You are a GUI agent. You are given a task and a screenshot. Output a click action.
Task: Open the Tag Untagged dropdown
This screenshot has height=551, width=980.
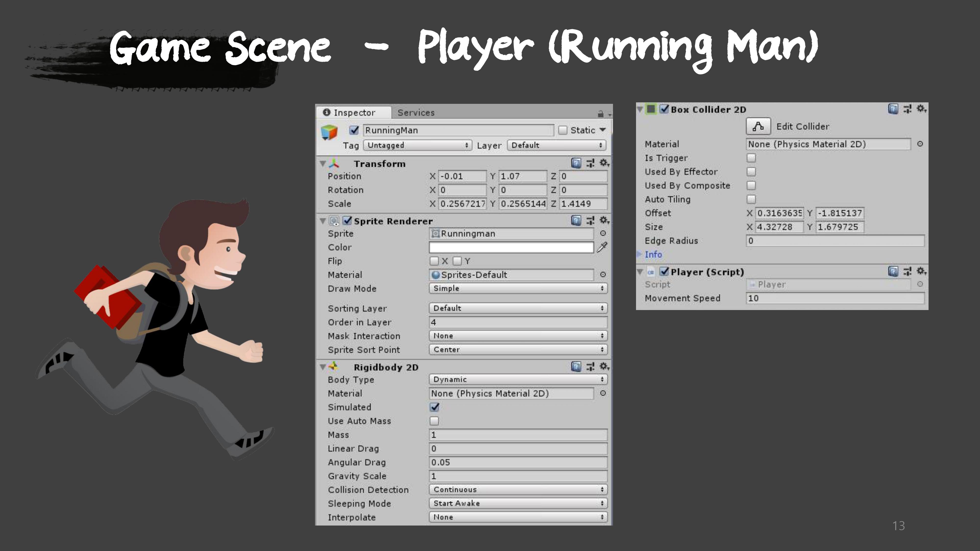[418, 145]
